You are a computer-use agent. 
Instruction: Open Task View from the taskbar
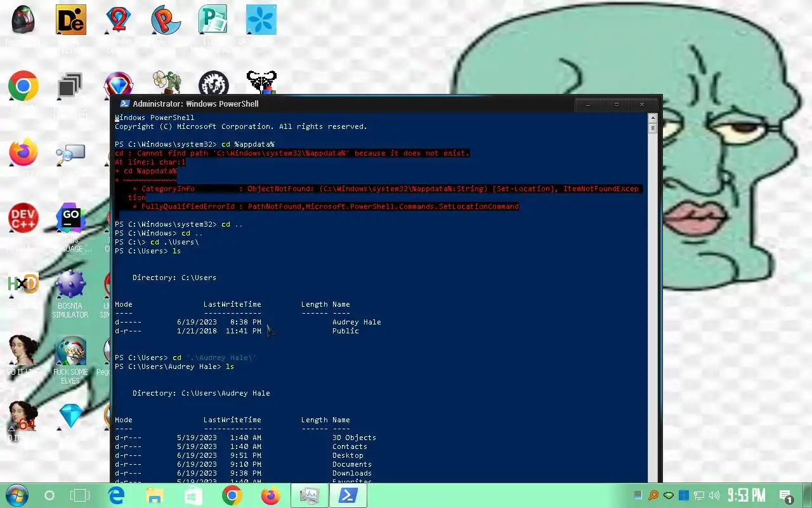(x=80, y=495)
